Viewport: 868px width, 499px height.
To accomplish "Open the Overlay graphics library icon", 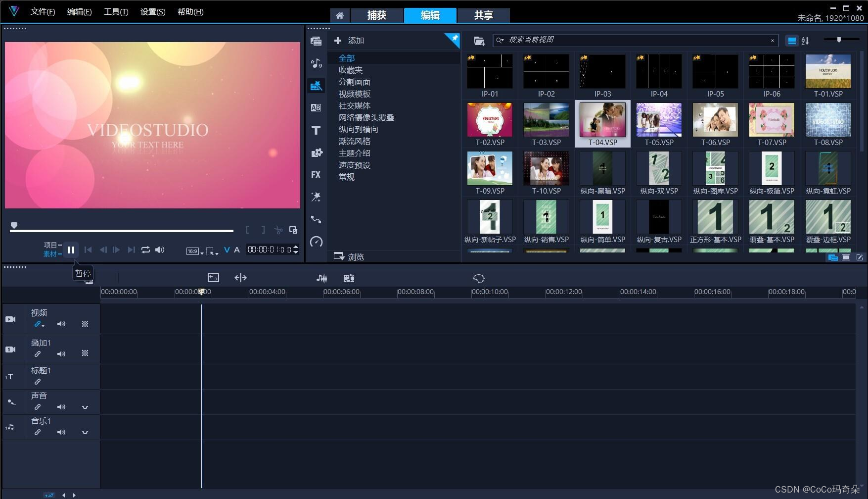I will click(x=316, y=152).
